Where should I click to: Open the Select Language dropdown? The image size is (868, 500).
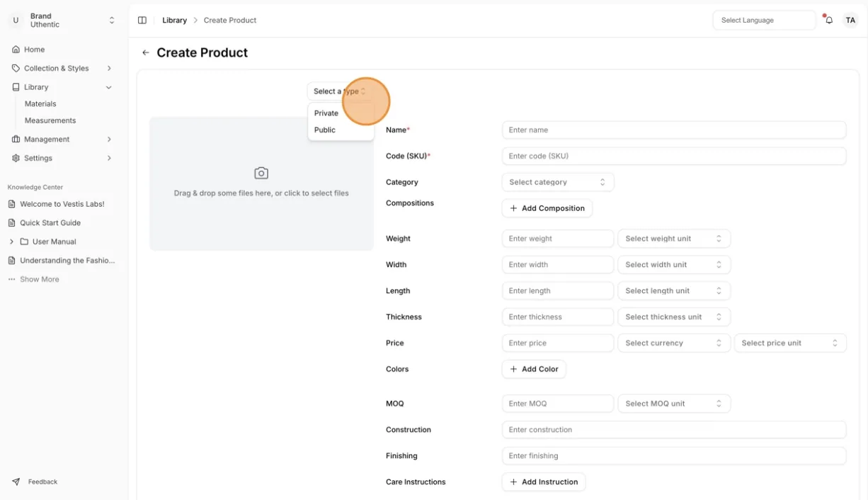(x=764, y=21)
